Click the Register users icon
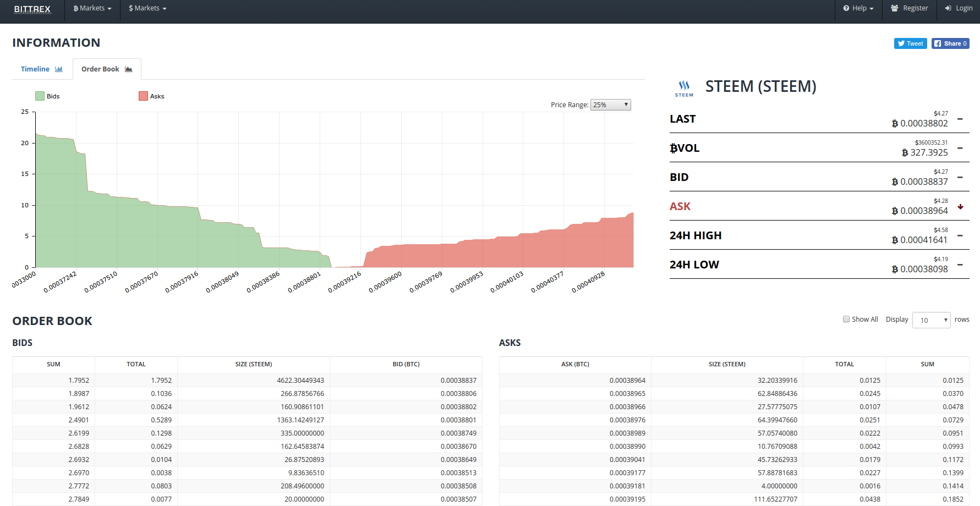 (x=895, y=8)
